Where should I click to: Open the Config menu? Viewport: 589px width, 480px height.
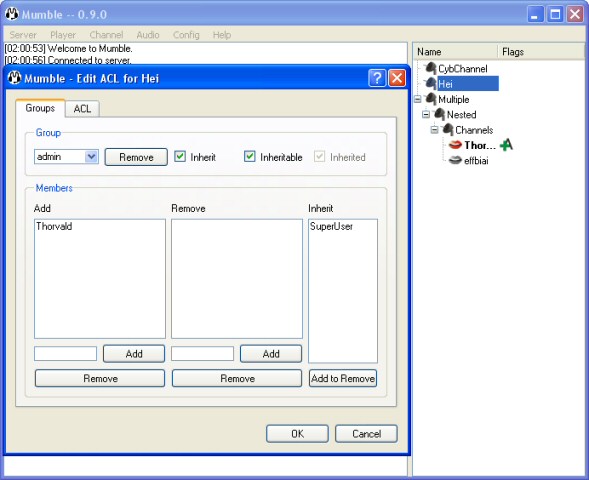click(x=186, y=35)
